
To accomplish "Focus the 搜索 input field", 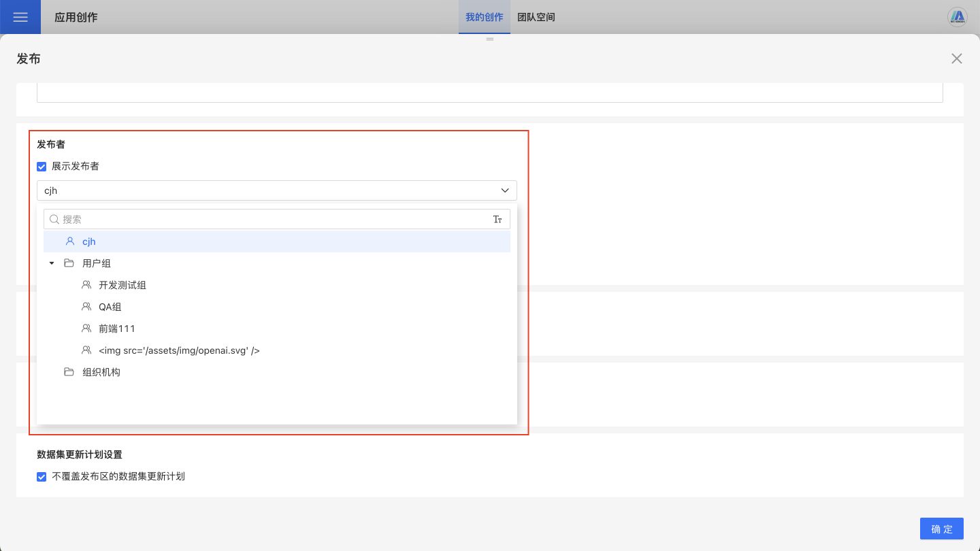I will point(272,219).
